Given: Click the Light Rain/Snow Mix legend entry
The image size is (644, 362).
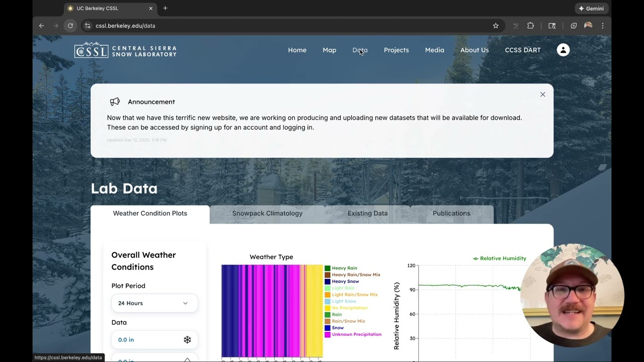Looking at the screenshot, I should pyautogui.click(x=351, y=295).
